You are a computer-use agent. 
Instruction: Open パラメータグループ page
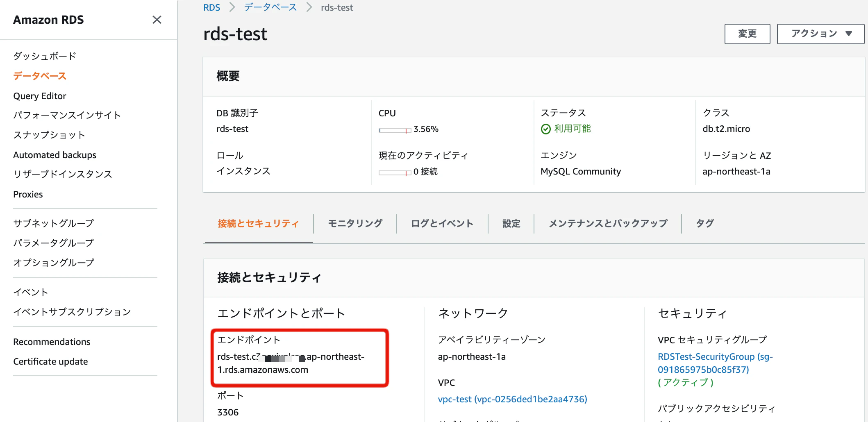(54, 243)
